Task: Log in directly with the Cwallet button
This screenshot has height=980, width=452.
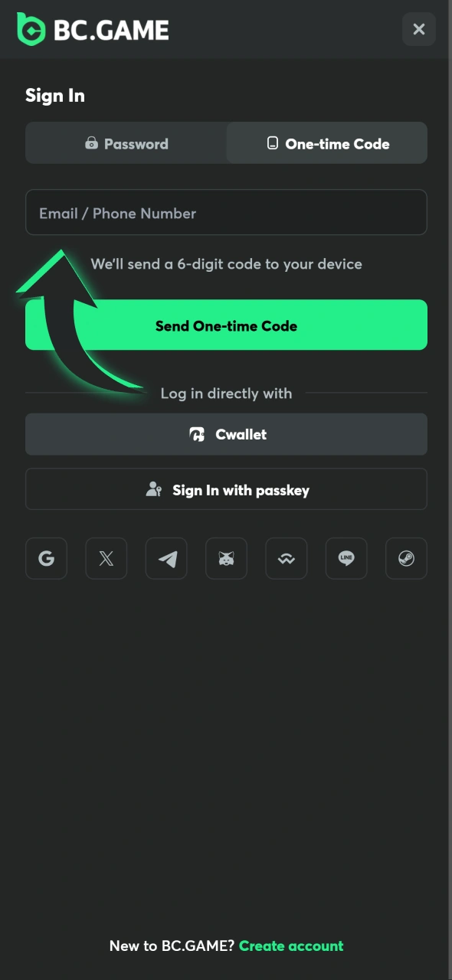Action: pyautogui.click(x=226, y=434)
